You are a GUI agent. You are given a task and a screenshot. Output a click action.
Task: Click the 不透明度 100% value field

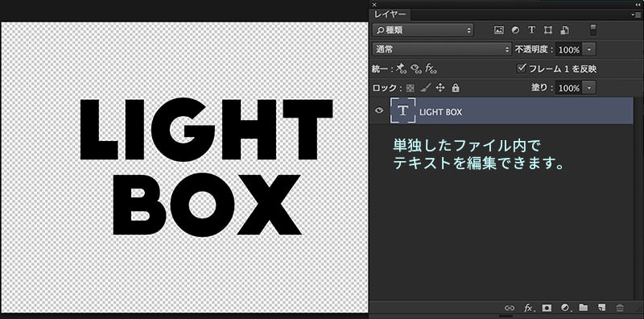pos(569,50)
